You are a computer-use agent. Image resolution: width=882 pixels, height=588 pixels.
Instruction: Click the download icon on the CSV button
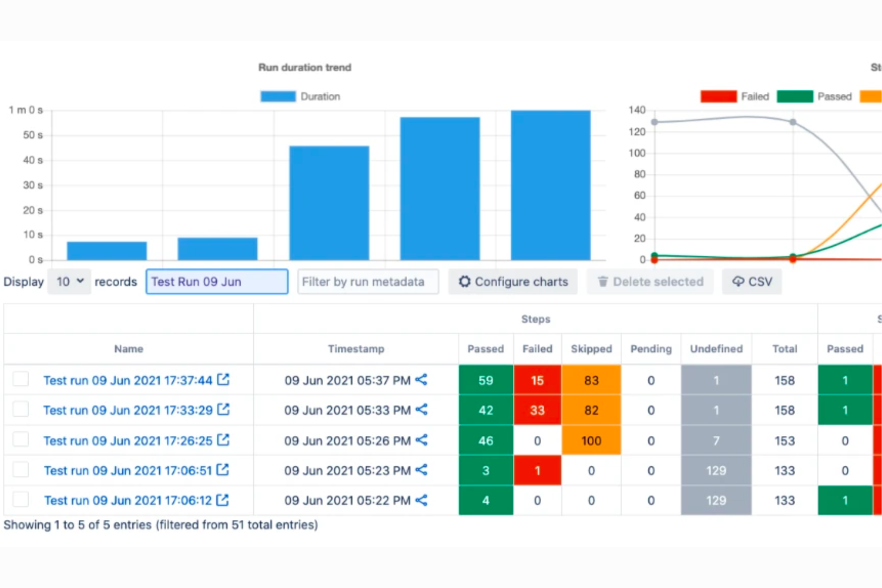[738, 281]
